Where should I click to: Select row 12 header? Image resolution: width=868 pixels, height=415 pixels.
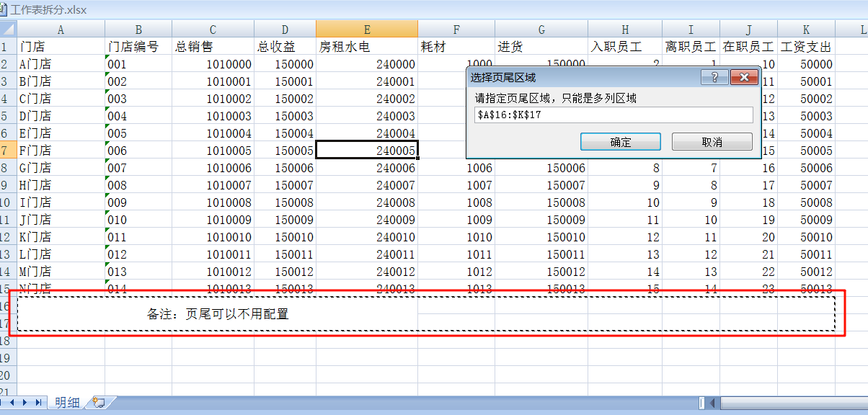pyautogui.click(x=8, y=237)
